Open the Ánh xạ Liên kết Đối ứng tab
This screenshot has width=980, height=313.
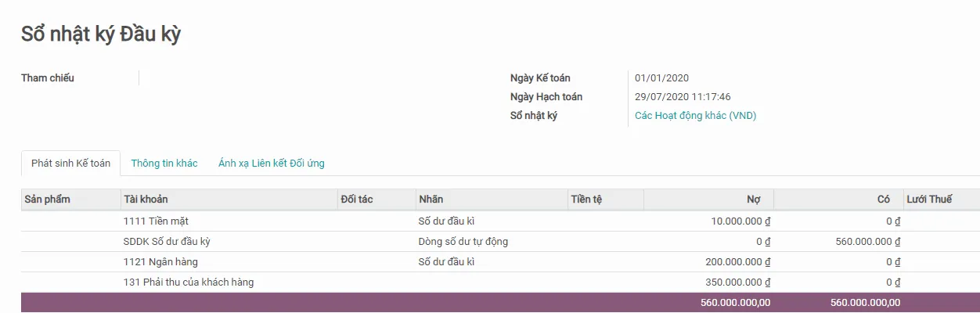(x=271, y=164)
